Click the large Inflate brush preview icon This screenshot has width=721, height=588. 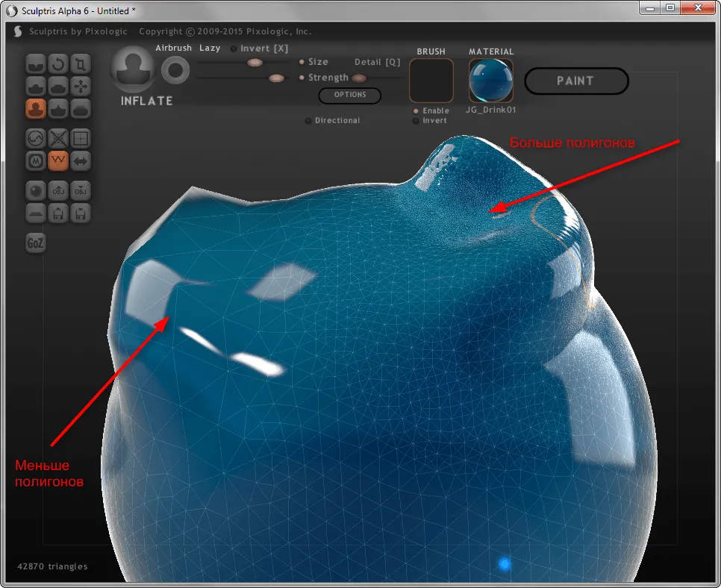(133, 69)
